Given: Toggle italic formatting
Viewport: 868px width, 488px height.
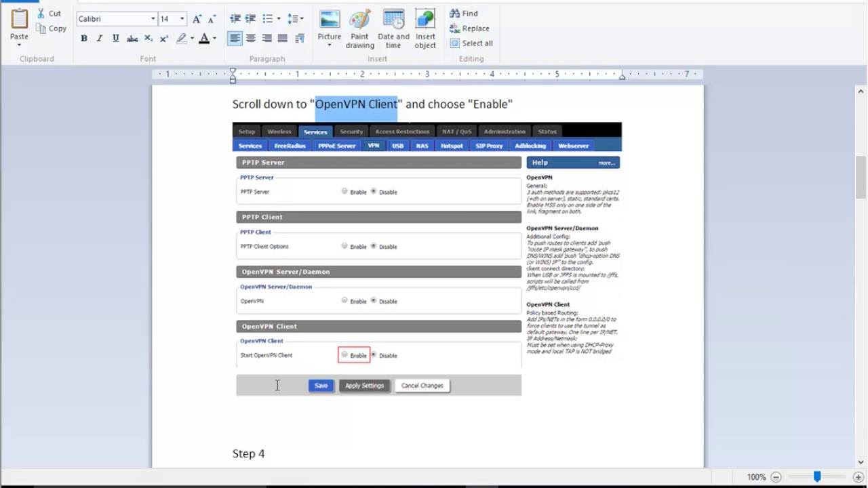Looking at the screenshot, I should [x=100, y=39].
